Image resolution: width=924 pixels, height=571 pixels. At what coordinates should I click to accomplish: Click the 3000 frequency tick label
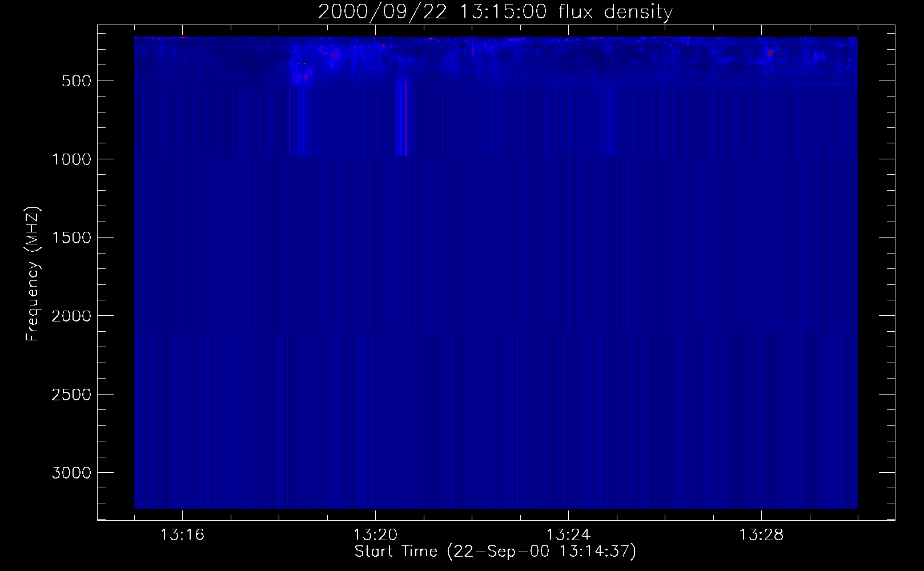pos(71,473)
